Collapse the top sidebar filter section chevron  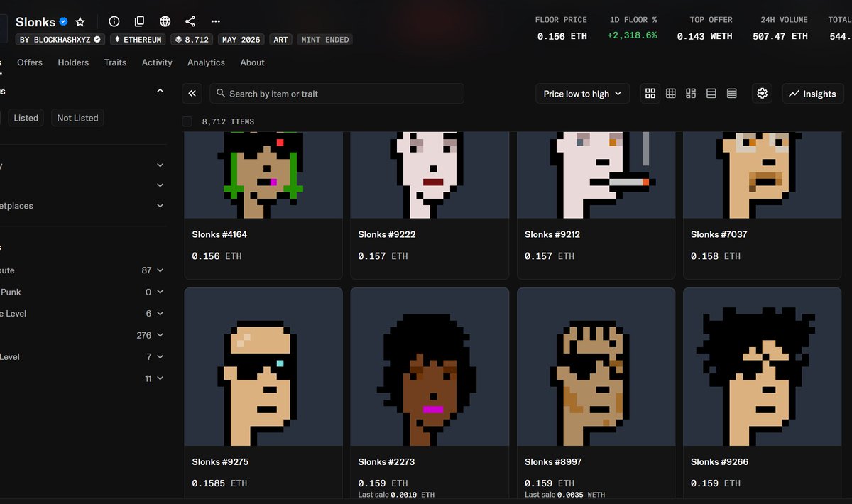pyautogui.click(x=160, y=91)
